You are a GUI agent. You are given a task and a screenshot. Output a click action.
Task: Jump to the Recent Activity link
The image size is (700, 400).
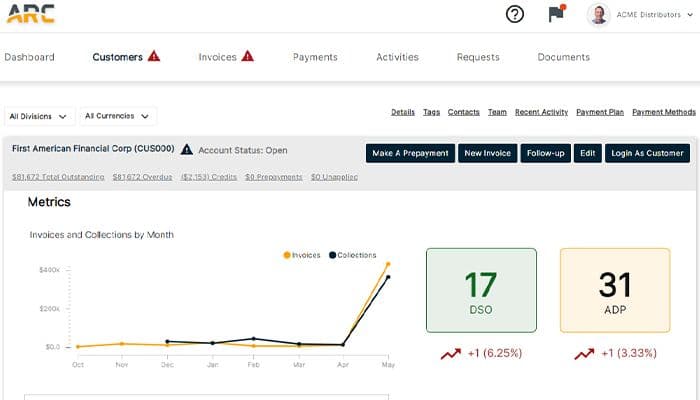pyautogui.click(x=541, y=112)
